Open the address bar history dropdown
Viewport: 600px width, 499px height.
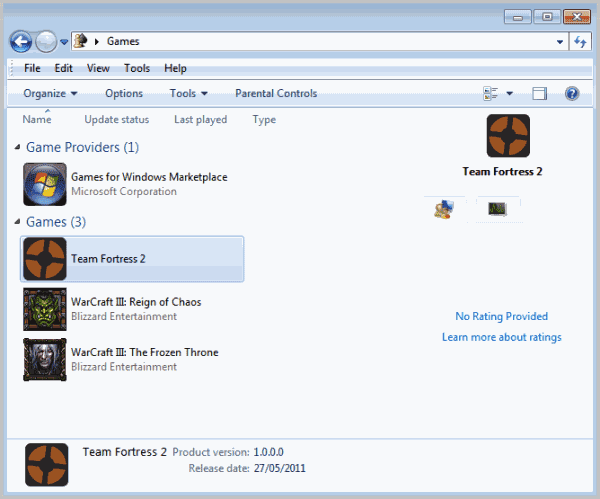559,42
